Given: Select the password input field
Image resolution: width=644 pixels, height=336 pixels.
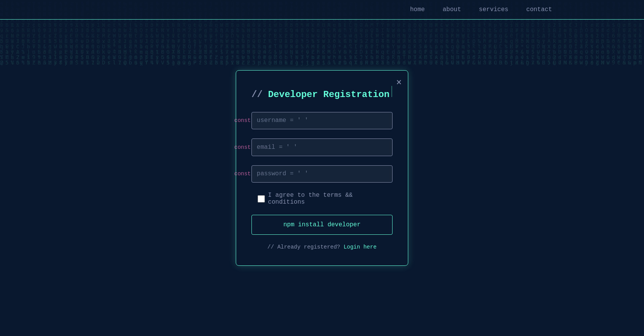Looking at the screenshot, I should pos(322,174).
